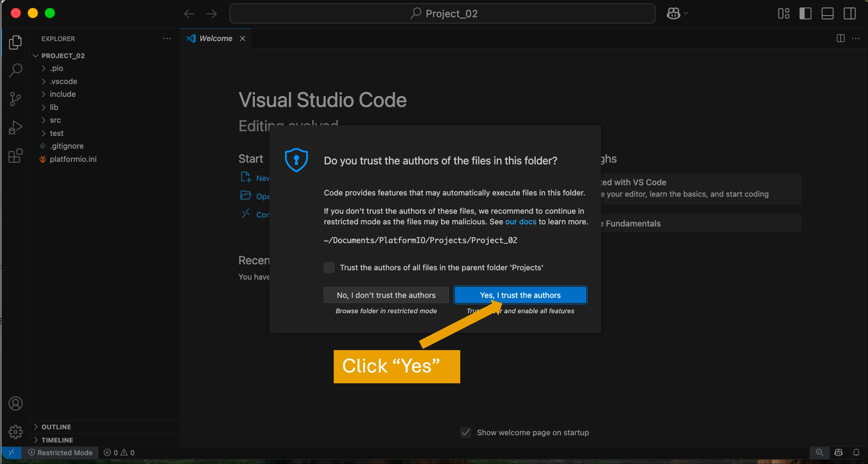Image resolution: width=868 pixels, height=464 pixels.
Task: Uncheck "Show welcome page on startup"
Action: pyautogui.click(x=466, y=433)
